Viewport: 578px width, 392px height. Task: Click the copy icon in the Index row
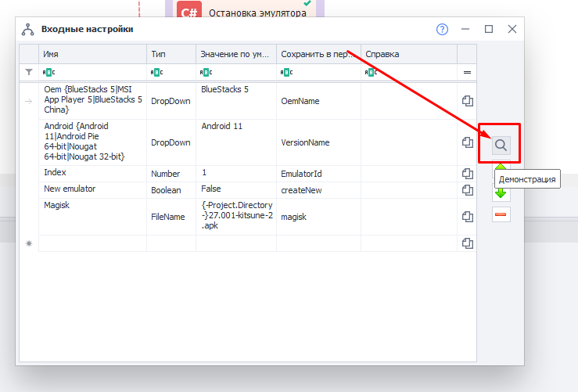(x=468, y=173)
